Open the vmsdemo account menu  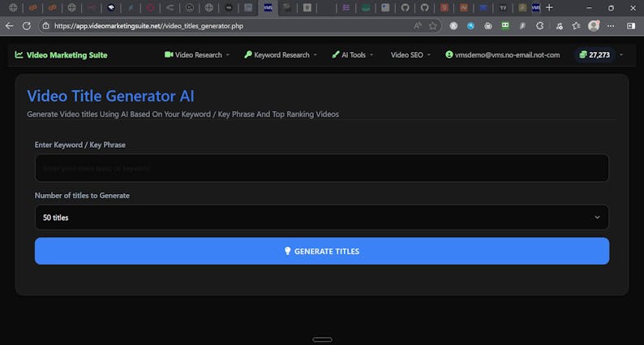click(x=502, y=55)
